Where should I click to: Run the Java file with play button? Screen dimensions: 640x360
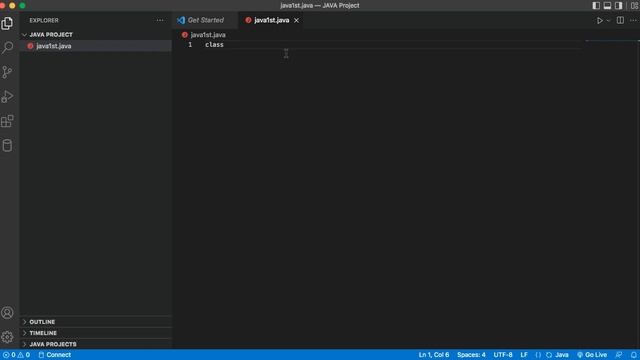tap(599, 20)
